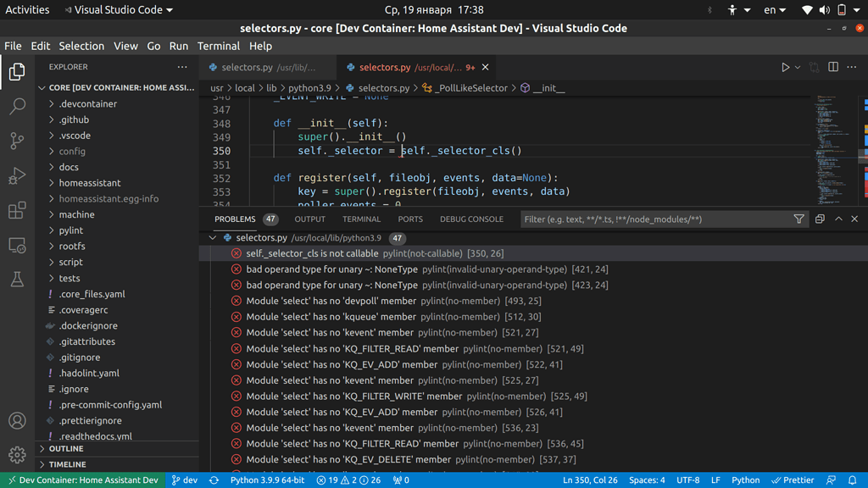Click in the problems filter input

pos(656,219)
